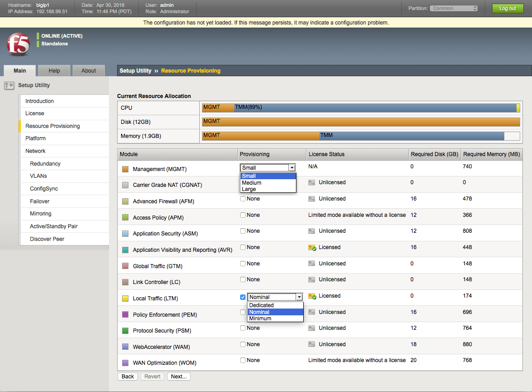Click the green PSM module color square
The height and width of the screenshot is (392, 532).
coord(125,331)
